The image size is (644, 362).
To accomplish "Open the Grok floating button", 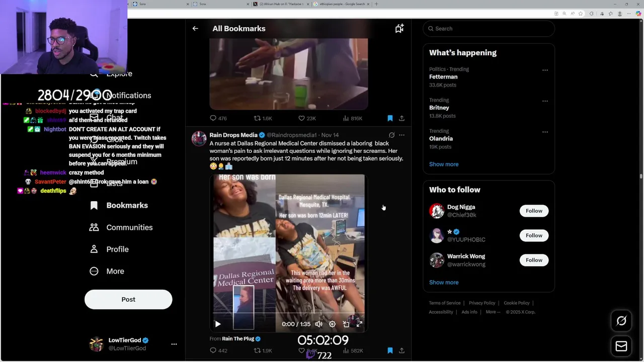I will 621,321.
